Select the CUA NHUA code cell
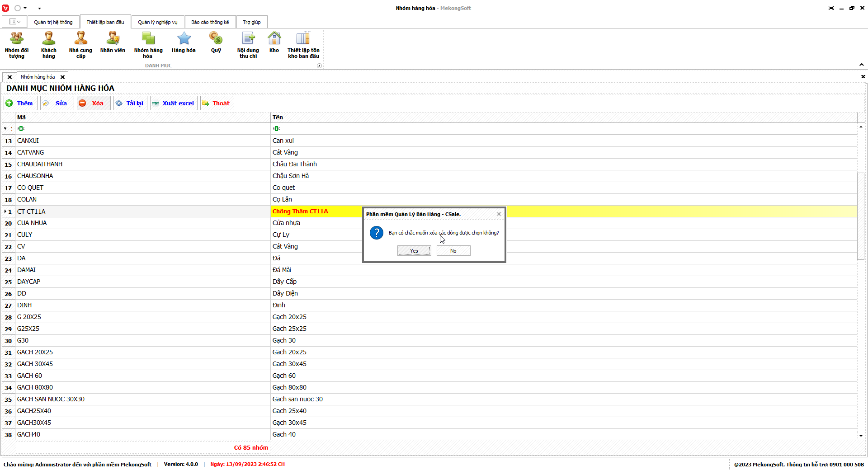The height and width of the screenshot is (470, 868). (x=143, y=223)
